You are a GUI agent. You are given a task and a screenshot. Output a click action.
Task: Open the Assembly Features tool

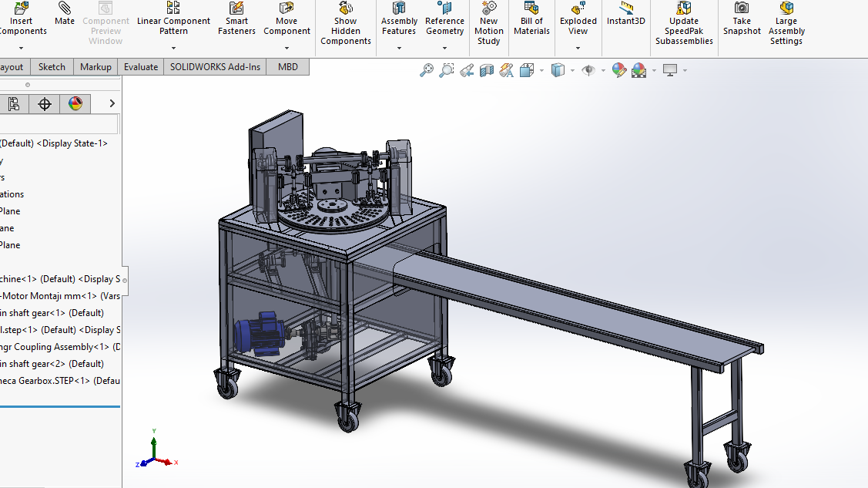tap(399, 19)
